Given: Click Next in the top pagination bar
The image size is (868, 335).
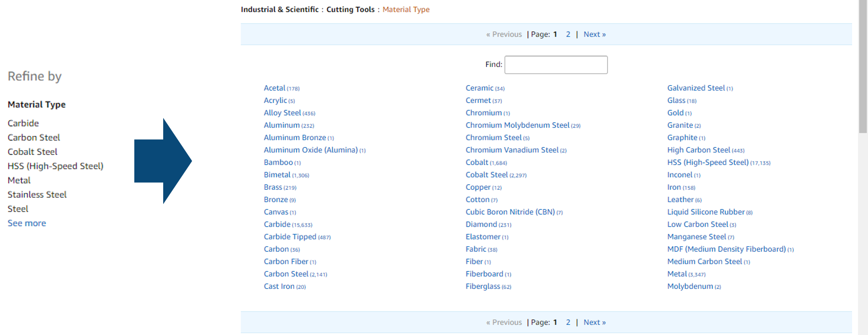Looking at the screenshot, I should pos(595,34).
